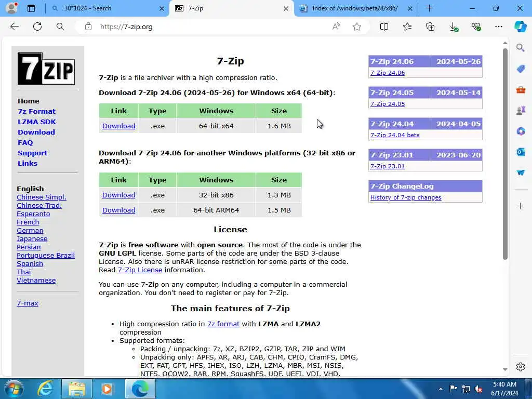The image size is (532, 399).
Task: Open the Support menu link
Action: pos(33,153)
